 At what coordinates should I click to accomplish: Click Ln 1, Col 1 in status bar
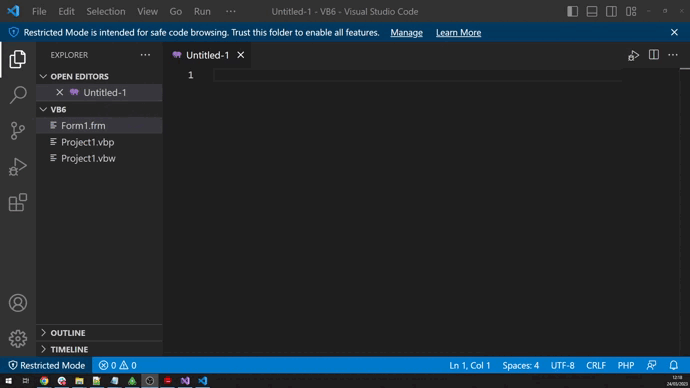coord(470,365)
